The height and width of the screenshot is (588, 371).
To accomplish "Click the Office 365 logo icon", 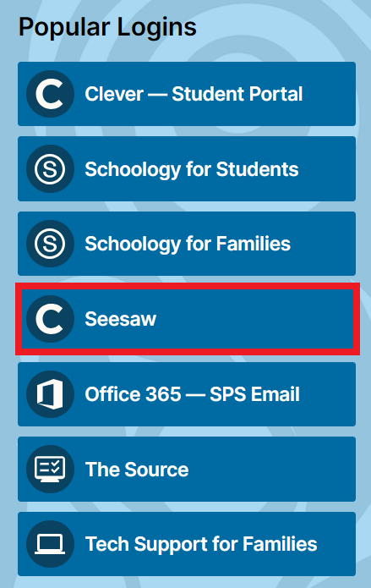I will 50,394.
